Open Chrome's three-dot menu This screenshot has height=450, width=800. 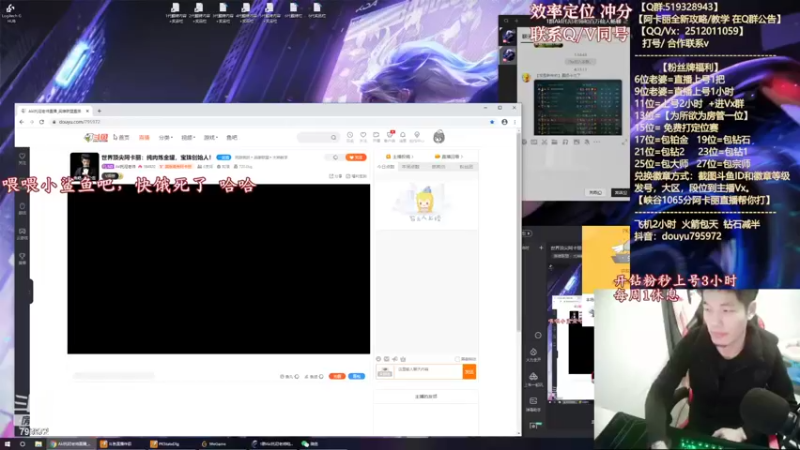tap(515, 122)
